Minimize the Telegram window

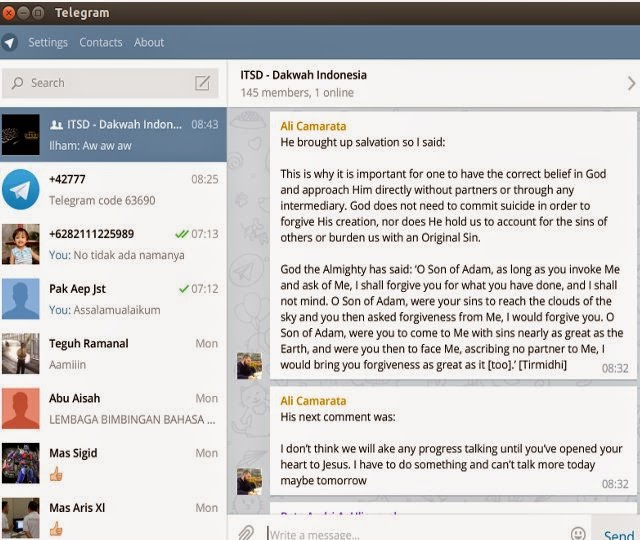(x=23, y=13)
